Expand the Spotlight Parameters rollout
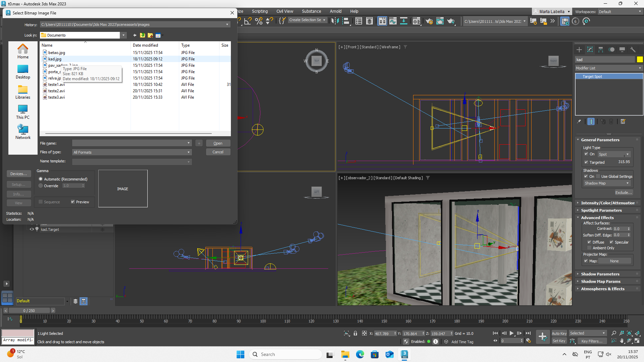Screen dimensions: 644x362 point(601,210)
